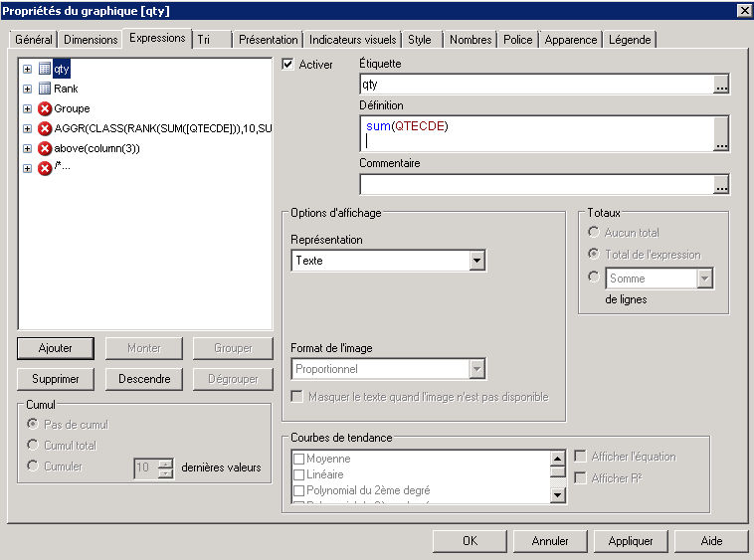
Task: Click the Annuler button
Action: pos(550,541)
